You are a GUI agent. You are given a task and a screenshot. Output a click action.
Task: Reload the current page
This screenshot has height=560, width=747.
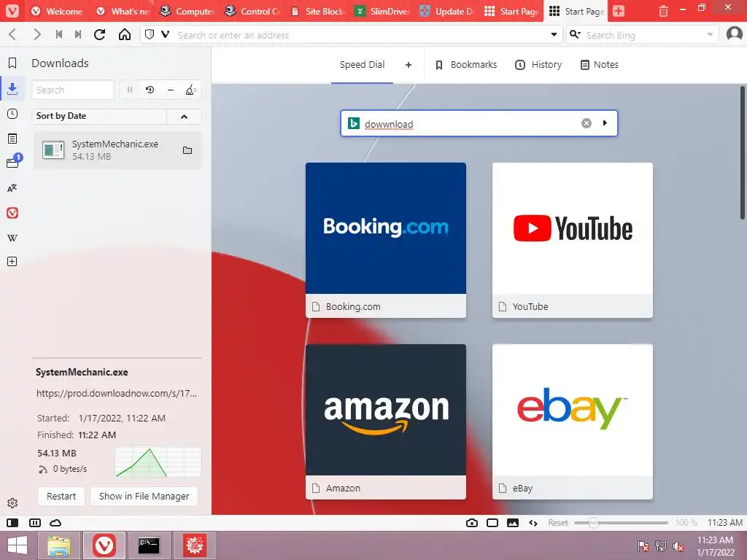(99, 34)
